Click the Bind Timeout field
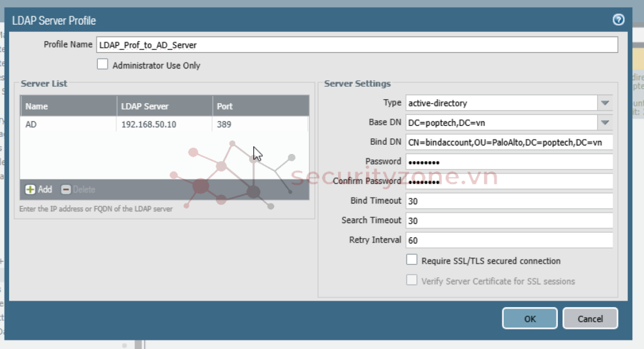Image resolution: width=644 pixels, height=349 pixels. 509,201
